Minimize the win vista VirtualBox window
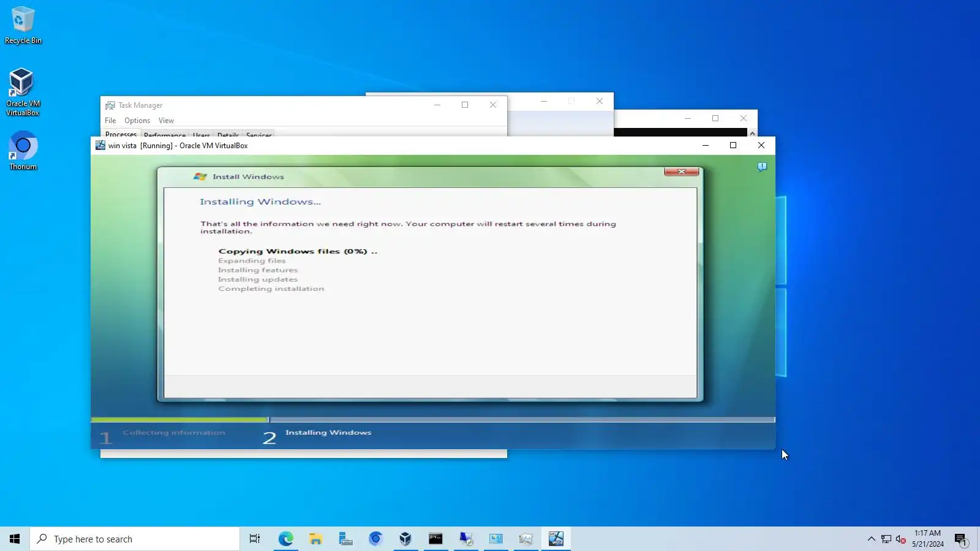This screenshot has height=551, width=980. click(x=706, y=145)
